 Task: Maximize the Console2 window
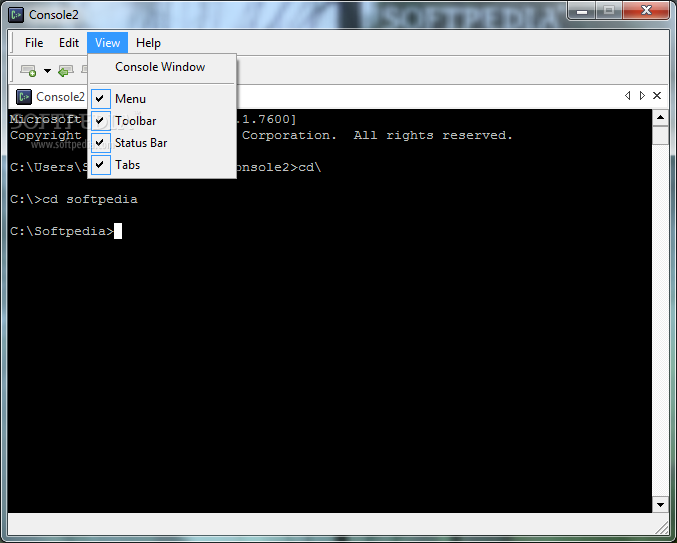point(609,11)
